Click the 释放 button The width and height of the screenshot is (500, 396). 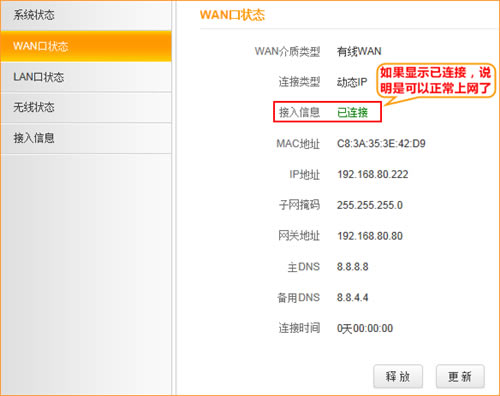[398, 376]
